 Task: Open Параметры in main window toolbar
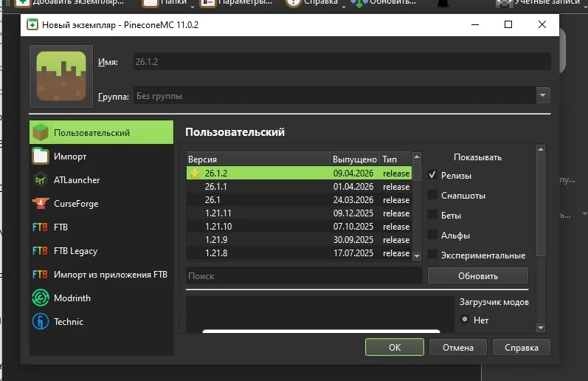pos(237,3)
